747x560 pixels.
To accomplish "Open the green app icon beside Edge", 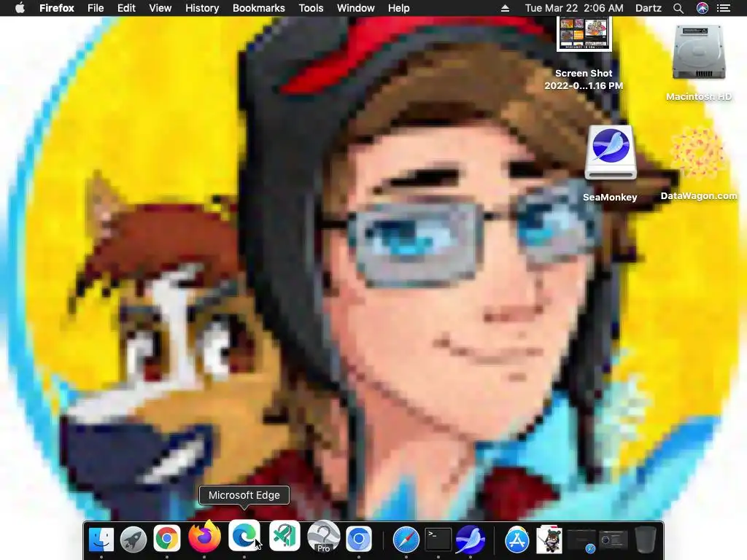I will coord(285,536).
